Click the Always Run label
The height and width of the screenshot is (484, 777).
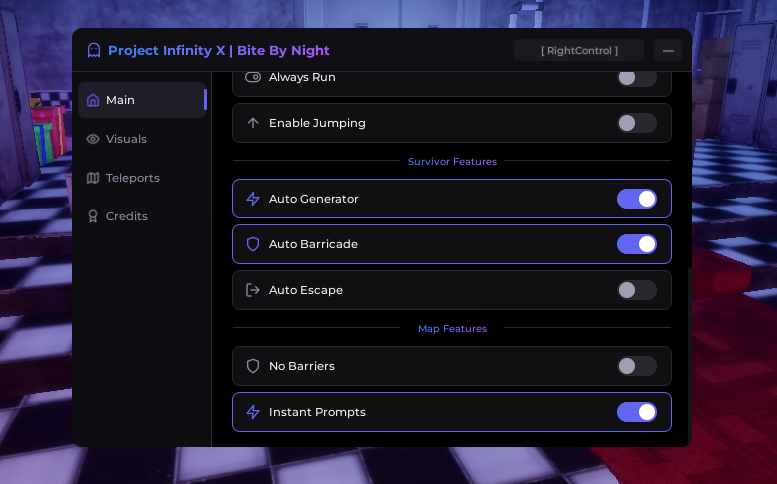[302, 77]
